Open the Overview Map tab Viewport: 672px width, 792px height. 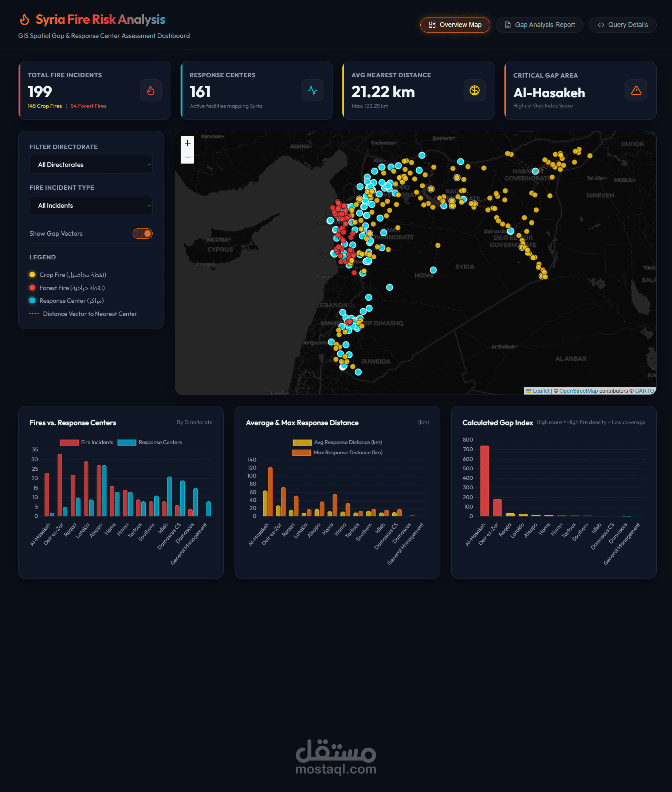(x=455, y=25)
